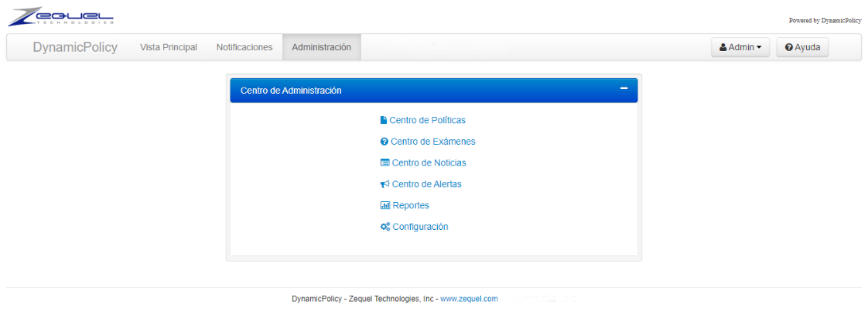The image size is (868, 315).
Task: Visit the www.zequel.com footer link
Action: pos(469,299)
